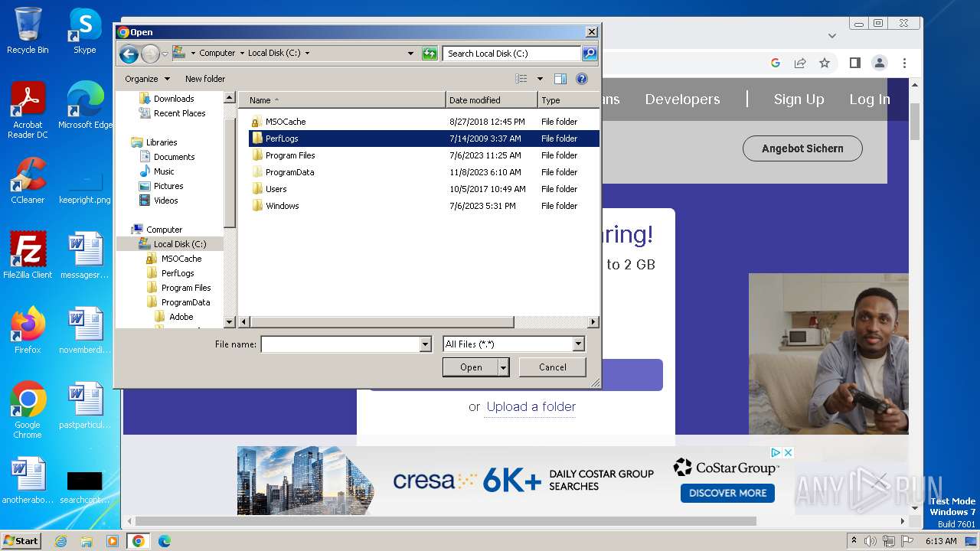Screen dimensions: 980x551
Task: Click Google icon in Chrome address bar
Action: point(776,63)
